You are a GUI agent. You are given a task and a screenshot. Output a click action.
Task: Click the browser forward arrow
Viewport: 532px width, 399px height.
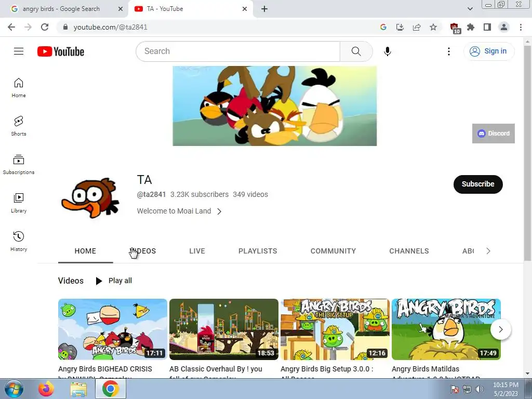coord(28,27)
